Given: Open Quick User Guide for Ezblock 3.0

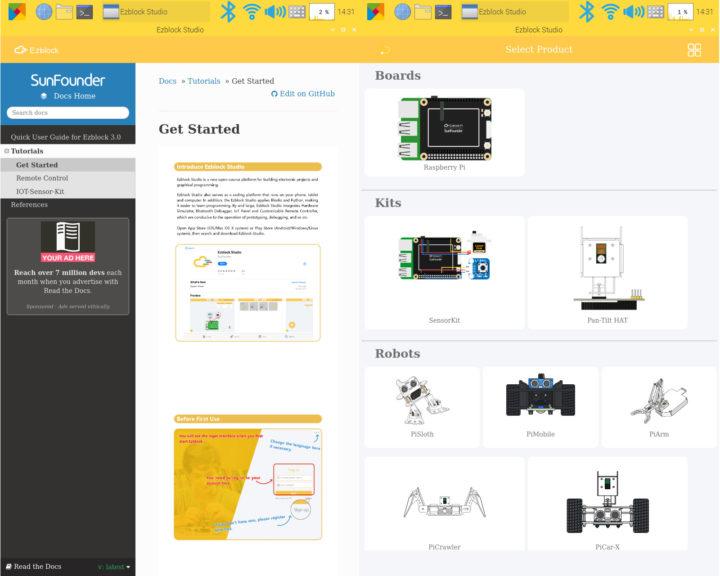Looking at the screenshot, I should point(68,137).
